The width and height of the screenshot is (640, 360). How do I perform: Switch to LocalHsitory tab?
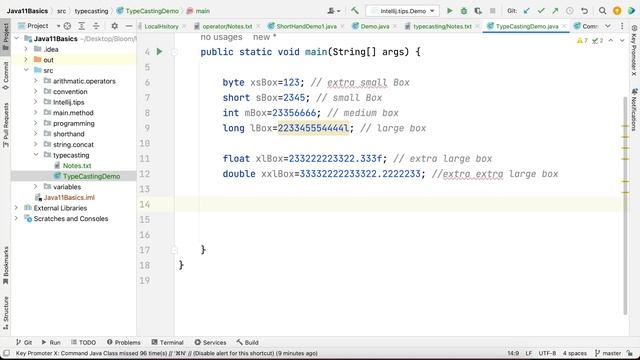161,26
